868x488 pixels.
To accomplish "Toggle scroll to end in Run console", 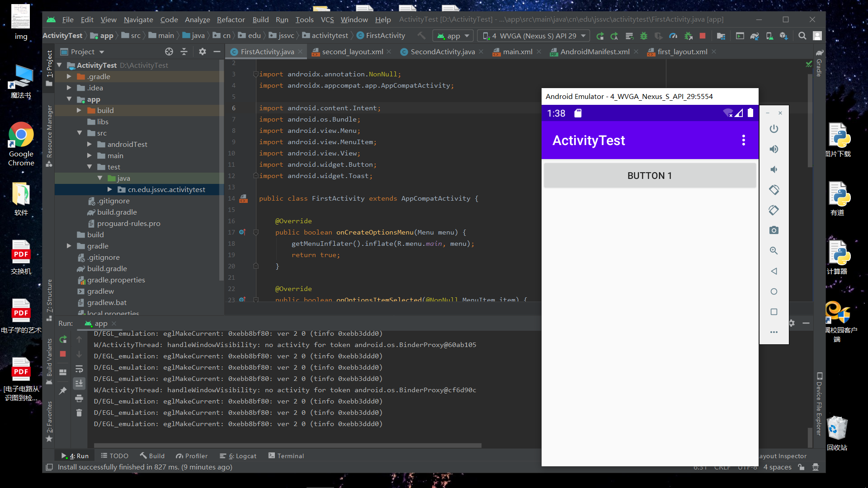I will pyautogui.click(x=79, y=383).
